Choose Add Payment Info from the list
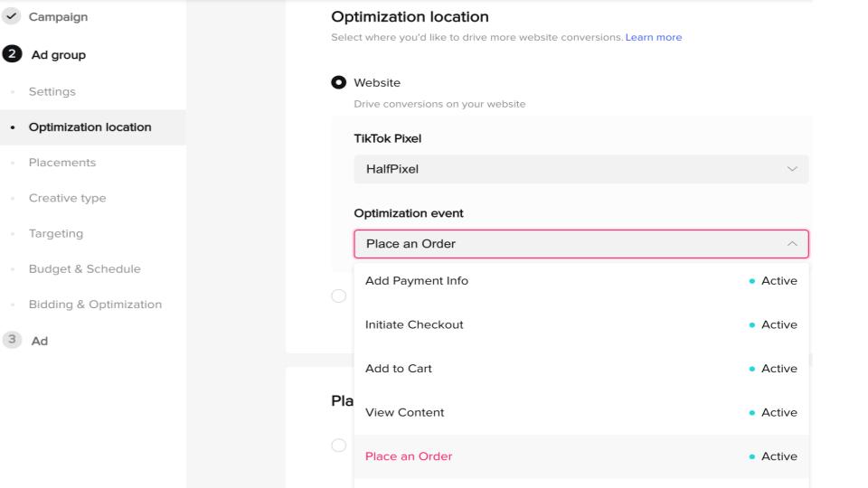 point(581,281)
